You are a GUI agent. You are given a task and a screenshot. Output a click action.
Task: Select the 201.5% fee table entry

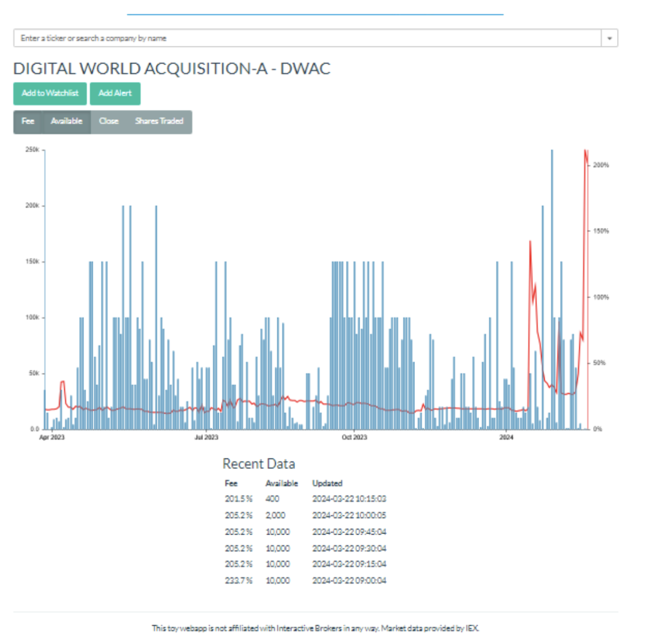[x=238, y=499]
